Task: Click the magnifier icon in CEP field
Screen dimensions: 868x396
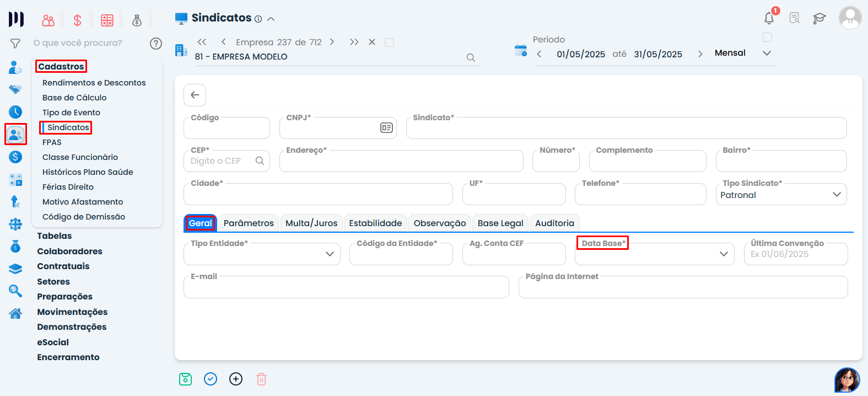Action: pos(260,161)
